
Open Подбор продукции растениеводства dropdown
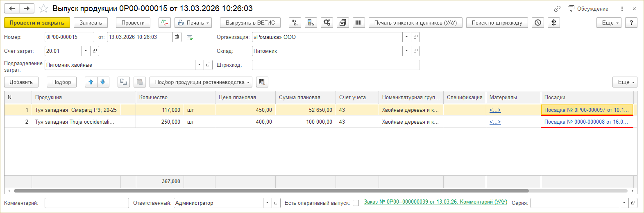[201, 82]
